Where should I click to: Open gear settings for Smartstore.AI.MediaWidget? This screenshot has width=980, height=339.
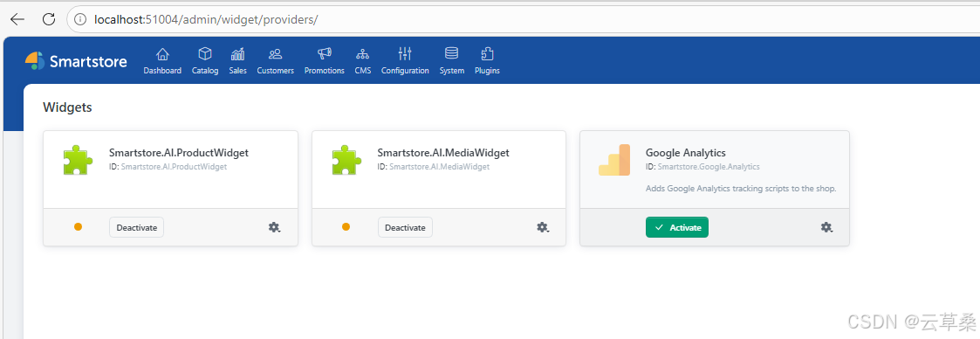[543, 227]
